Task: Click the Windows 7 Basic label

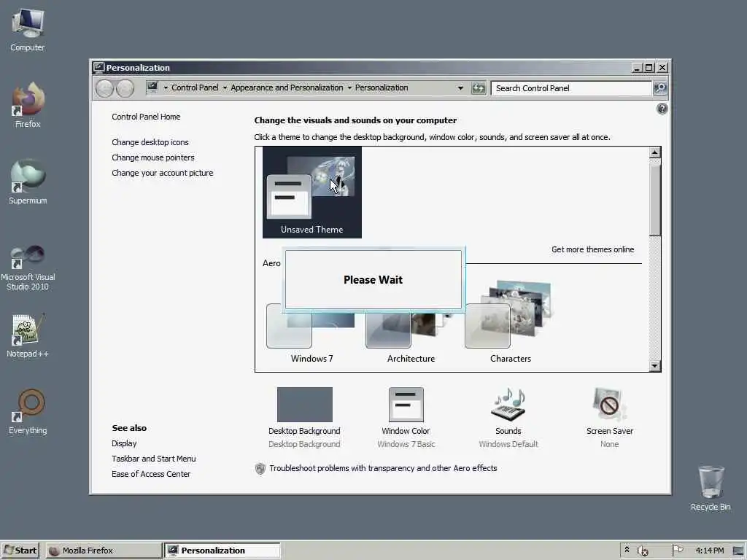Action: click(x=406, y=444)
